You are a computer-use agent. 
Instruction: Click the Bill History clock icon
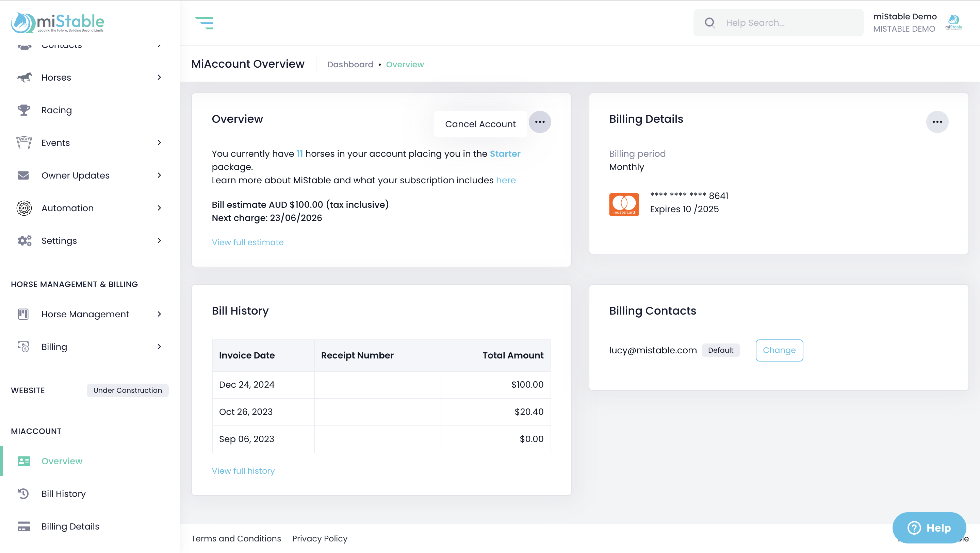[23, 494]
